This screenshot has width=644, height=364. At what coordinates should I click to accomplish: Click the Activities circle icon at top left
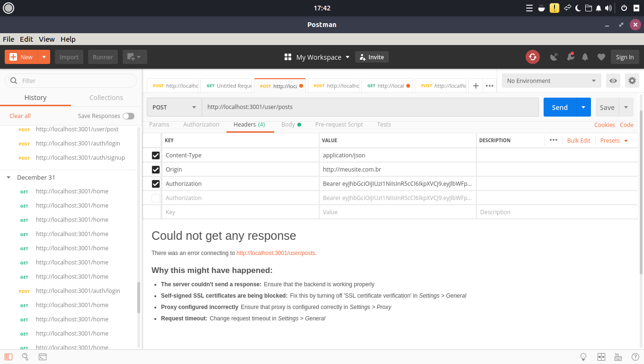pos(9,8)
